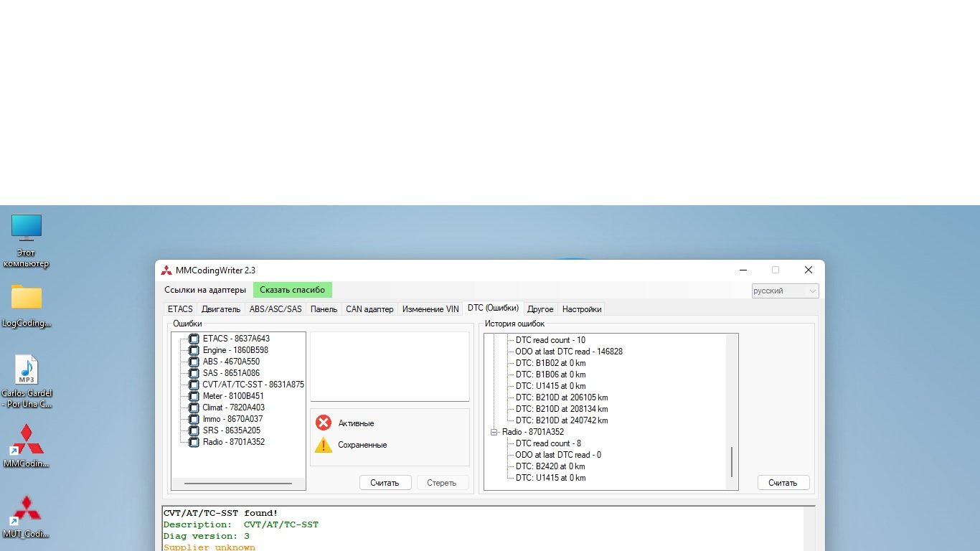Select the Engine - 1860B598 chip icon

(194, 350)
